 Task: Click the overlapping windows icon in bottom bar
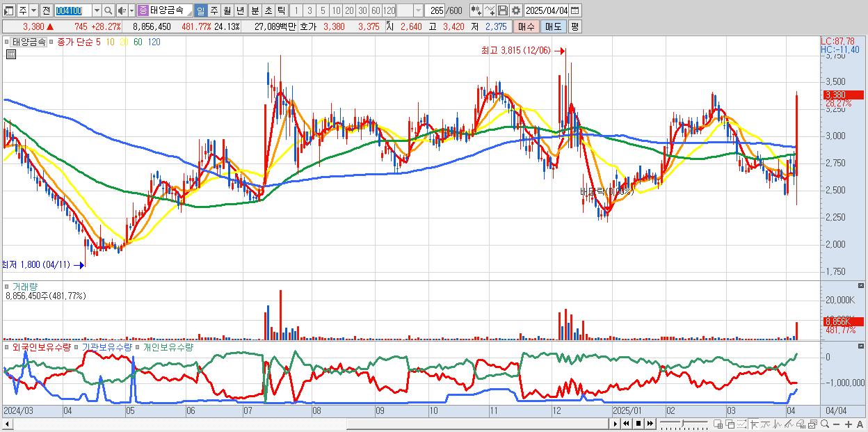click(x=730, y=423)
